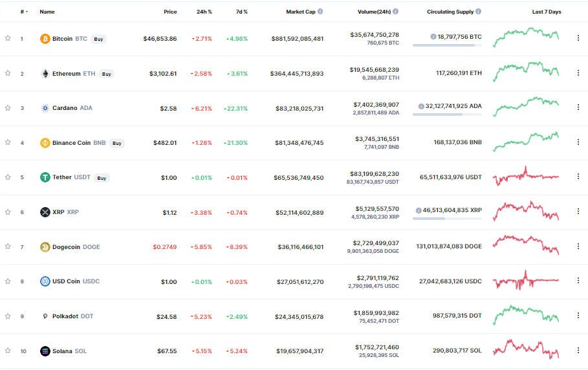Star Polkadot for the watchlist
The height and width of the screenshot is (370, 588).
click(x=8, y=316)
